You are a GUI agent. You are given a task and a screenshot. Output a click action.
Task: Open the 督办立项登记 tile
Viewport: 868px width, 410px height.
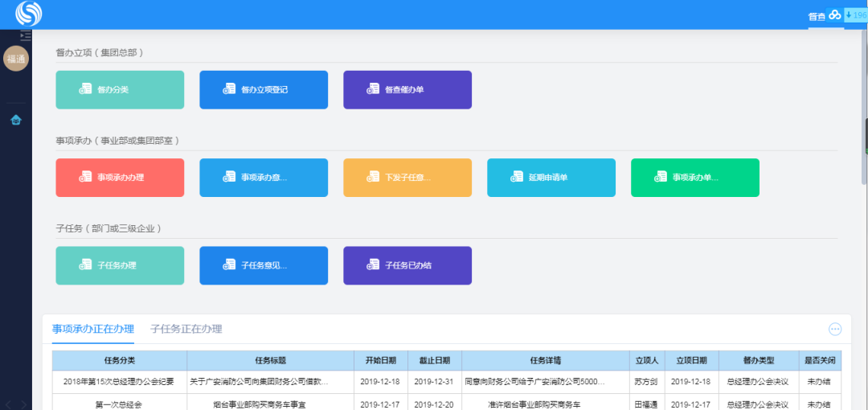(264, 90)
